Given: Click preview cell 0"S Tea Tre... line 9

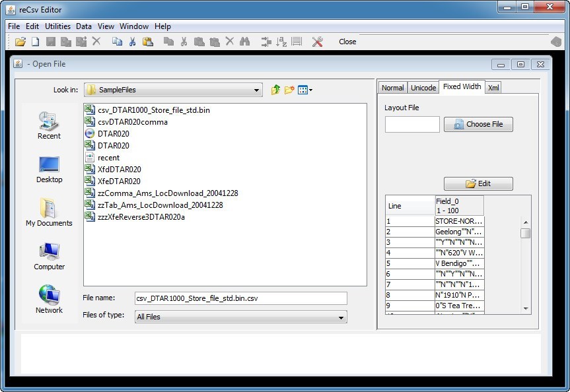Looking at the screenshot, I should click(x=459, y=305).
